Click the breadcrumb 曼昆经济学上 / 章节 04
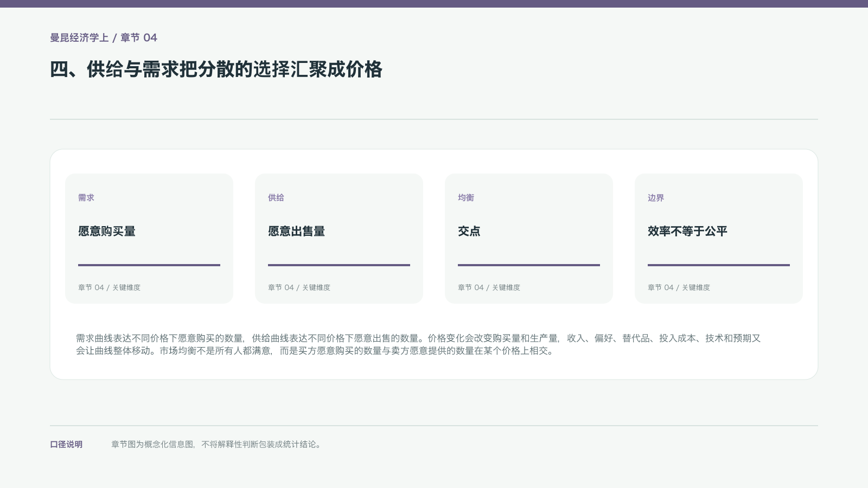868x488 pixels. 104,37
